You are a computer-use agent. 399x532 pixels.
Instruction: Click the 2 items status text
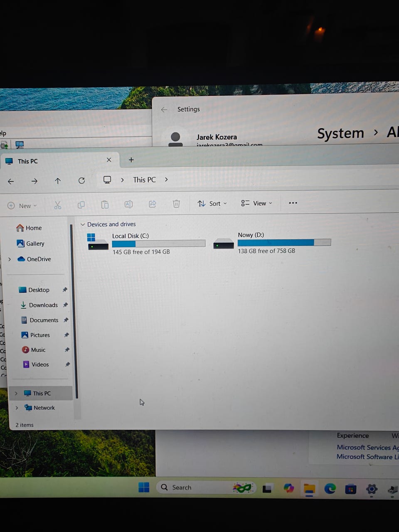click(x=25, y=425)
